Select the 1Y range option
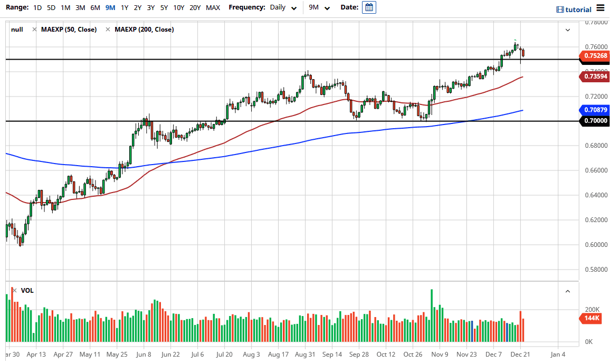 click(x=125, y=7)
